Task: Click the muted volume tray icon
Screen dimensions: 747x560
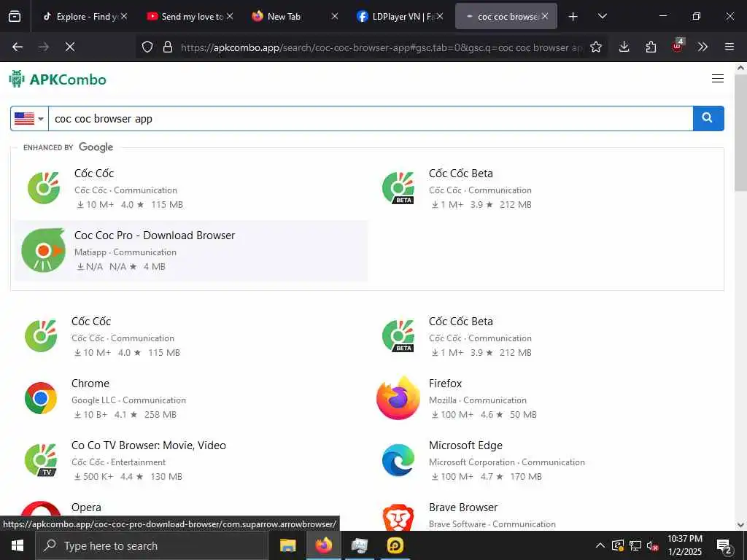Action: click(652, 545)
